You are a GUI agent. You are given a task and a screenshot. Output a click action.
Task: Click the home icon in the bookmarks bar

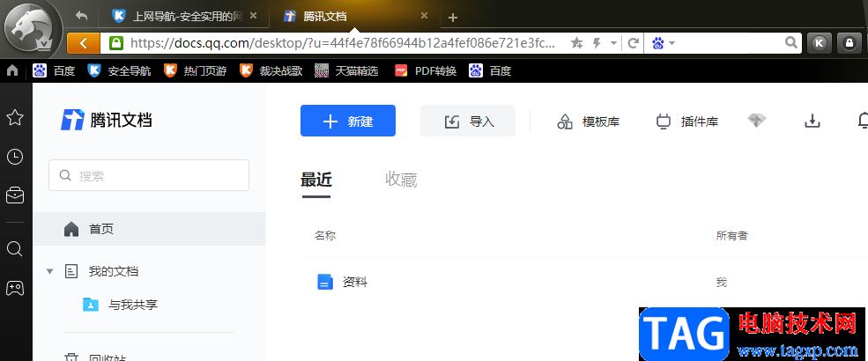tap(12, 70)
